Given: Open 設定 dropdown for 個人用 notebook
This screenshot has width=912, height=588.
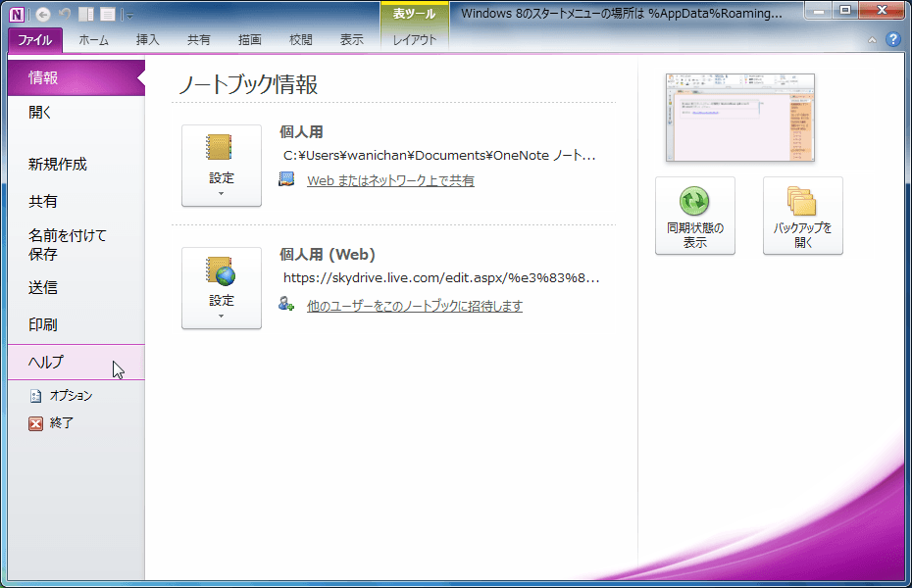Looking at the screenshot, I should point(222,166).
